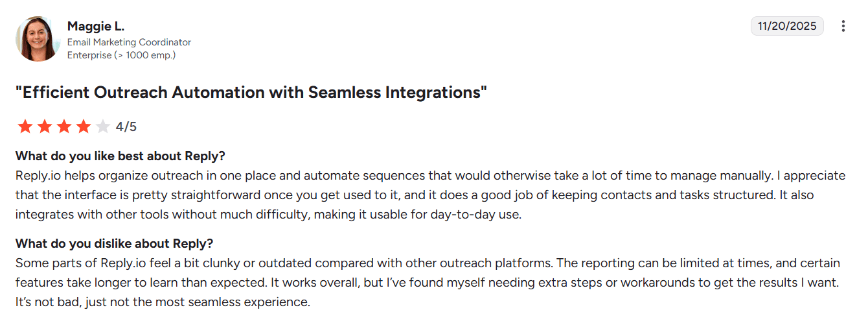Screen dimensions: 868x323
Task: Select the third orange star
Action: click(x=63, y=126)
